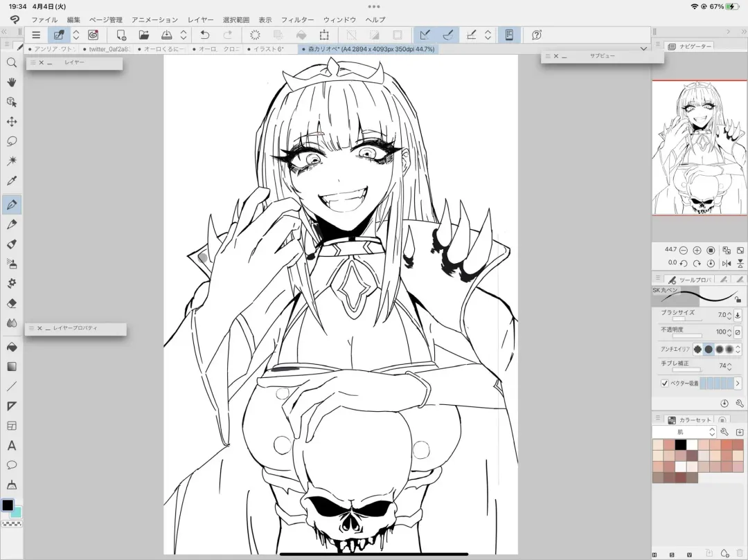The image size is (748, 560).
Task: Toggle the brush size lock icon on the stroke preview
Action: (x=738, y=299)
